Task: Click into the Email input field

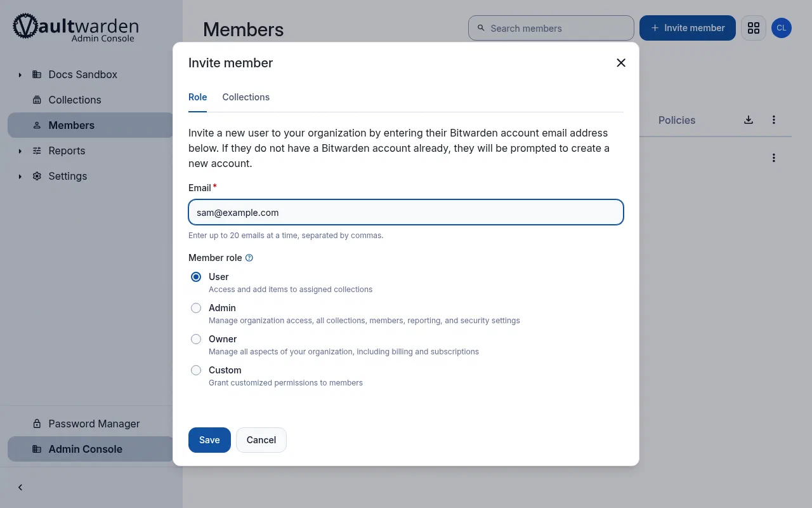Action: pyautogui.click(x=406, y=212)
